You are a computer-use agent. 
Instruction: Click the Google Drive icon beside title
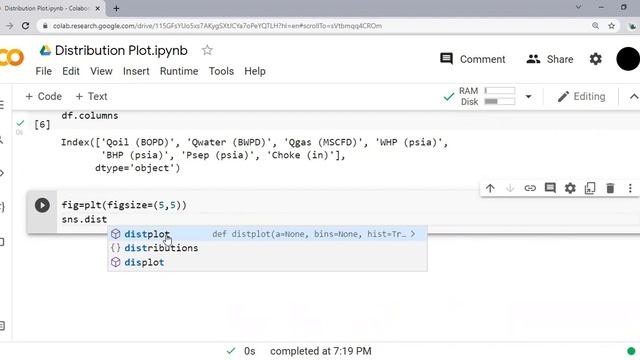(x=45, y=50)
